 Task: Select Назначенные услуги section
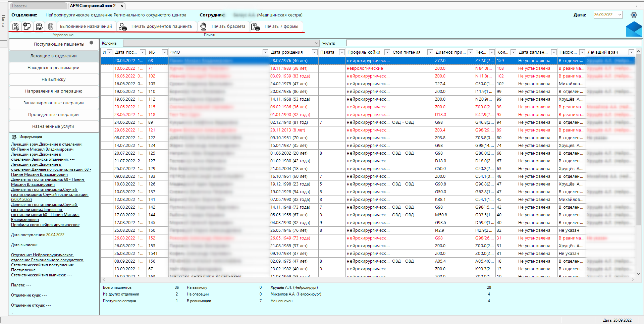[x=54, y=126]
